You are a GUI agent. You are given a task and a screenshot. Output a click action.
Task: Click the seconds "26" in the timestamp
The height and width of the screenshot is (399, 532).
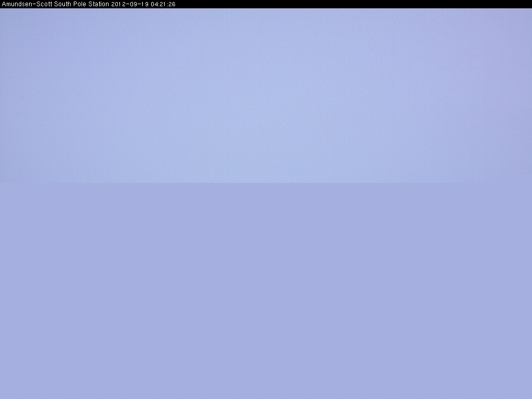click(x=172, y=4)
